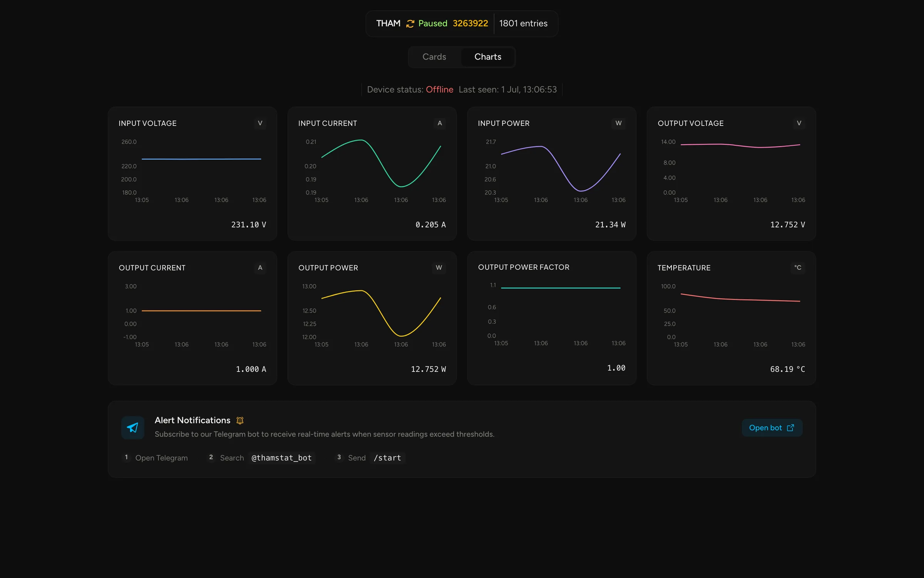Click the Input Voltage line chart

[201, 159]
